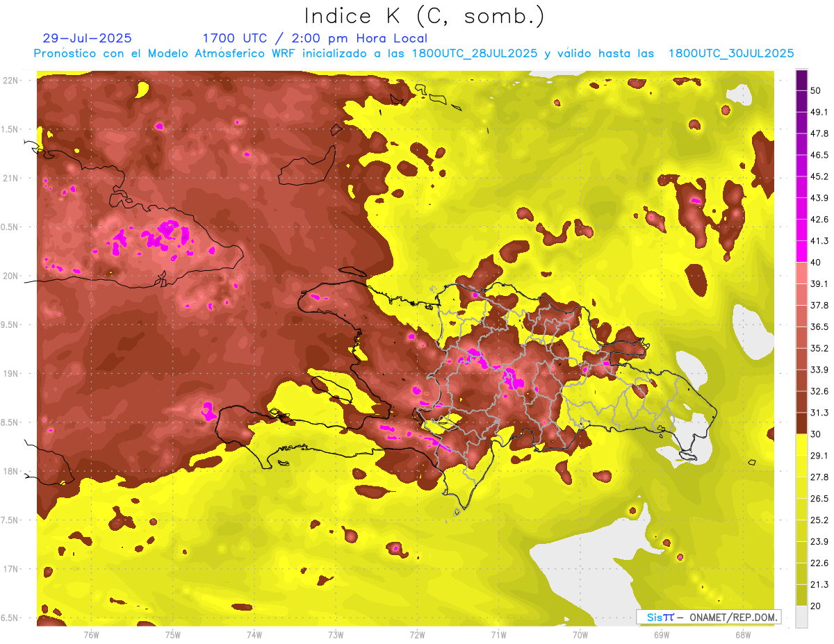Click the "23.9" colorbar value

[x=819, y=542]
